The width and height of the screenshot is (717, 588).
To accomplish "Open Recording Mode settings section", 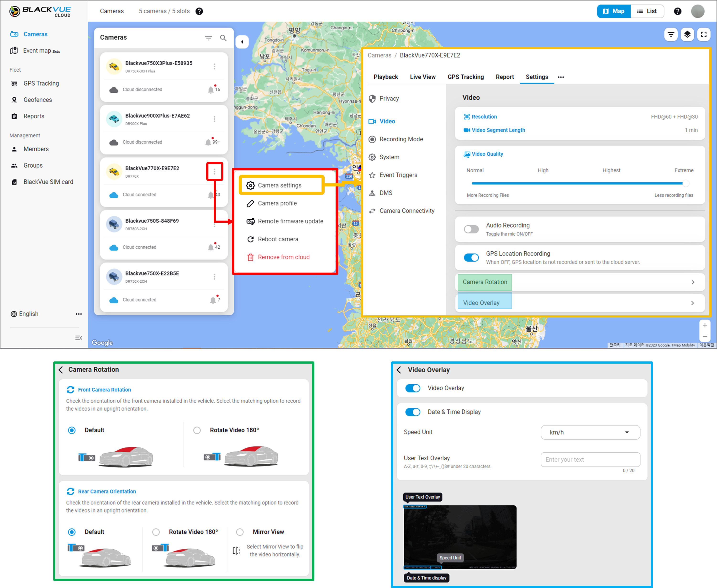I will pos(395,139).
